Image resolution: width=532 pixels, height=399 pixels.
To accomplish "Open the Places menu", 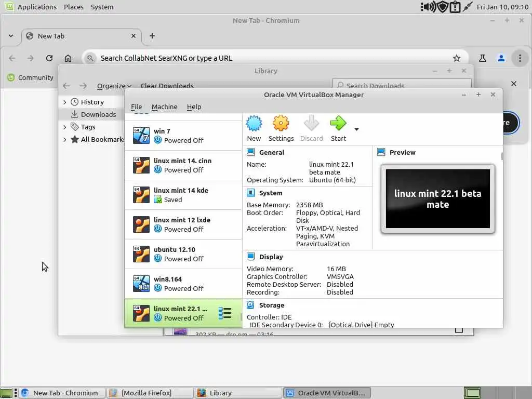I will tap(74, 7).
